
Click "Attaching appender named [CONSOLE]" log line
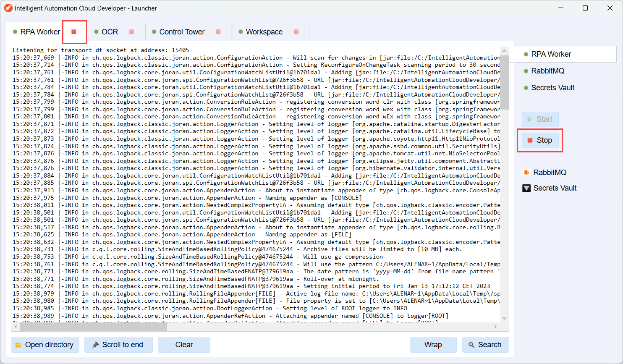tap(230, 316)
